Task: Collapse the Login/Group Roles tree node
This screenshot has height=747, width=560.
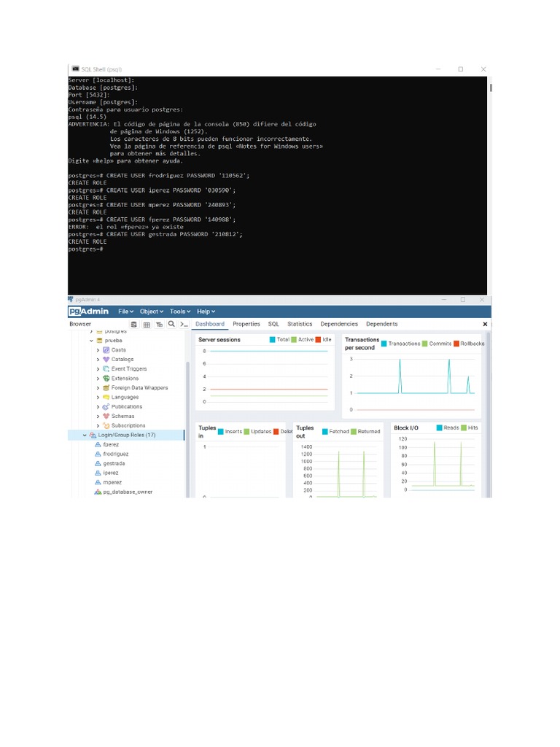Action: pos(84,435)
